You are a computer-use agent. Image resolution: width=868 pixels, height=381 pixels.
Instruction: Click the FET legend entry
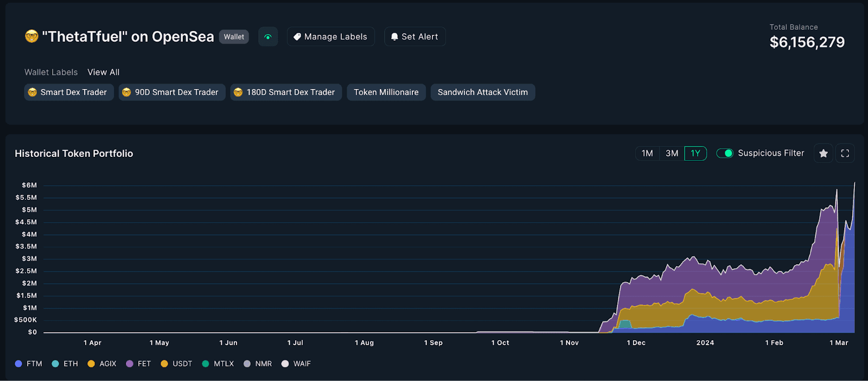138,364
